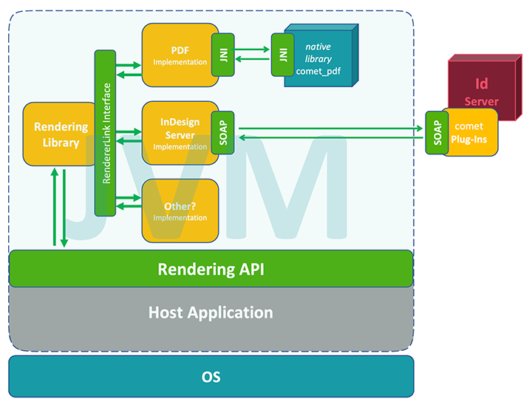Select the Other? Implementation box
The height and width of the screenshot is (407, 532).
[x=180, y=211]
